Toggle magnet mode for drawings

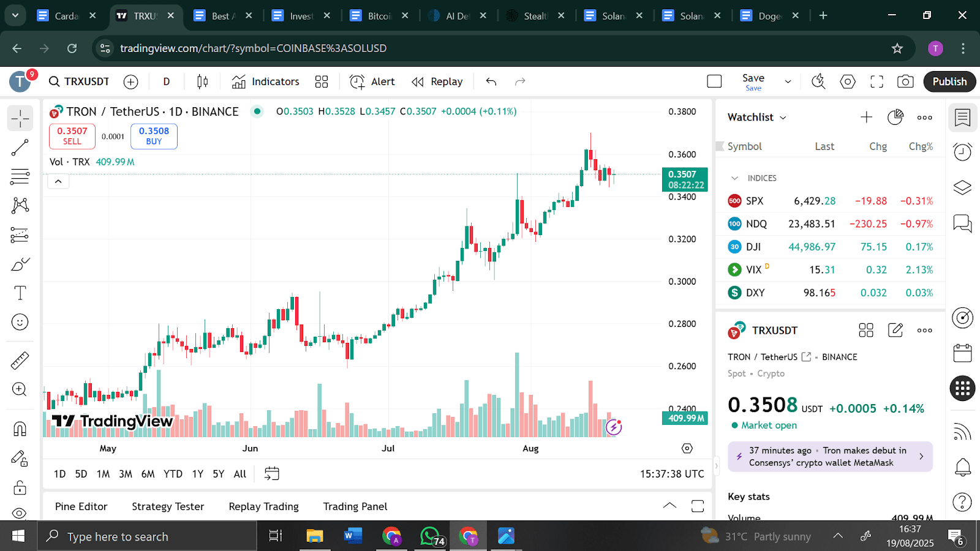click(20, 429)
